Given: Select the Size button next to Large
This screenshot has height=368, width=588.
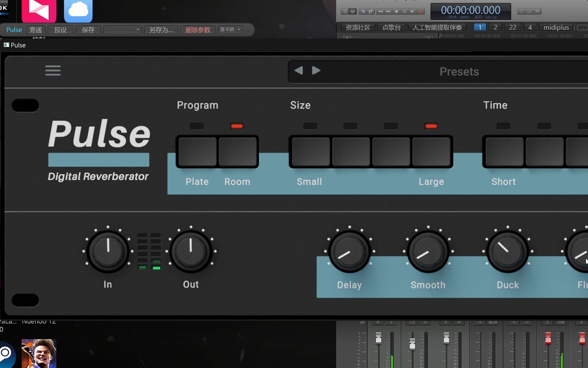Looking at the screenshot, I should (391, 151).
